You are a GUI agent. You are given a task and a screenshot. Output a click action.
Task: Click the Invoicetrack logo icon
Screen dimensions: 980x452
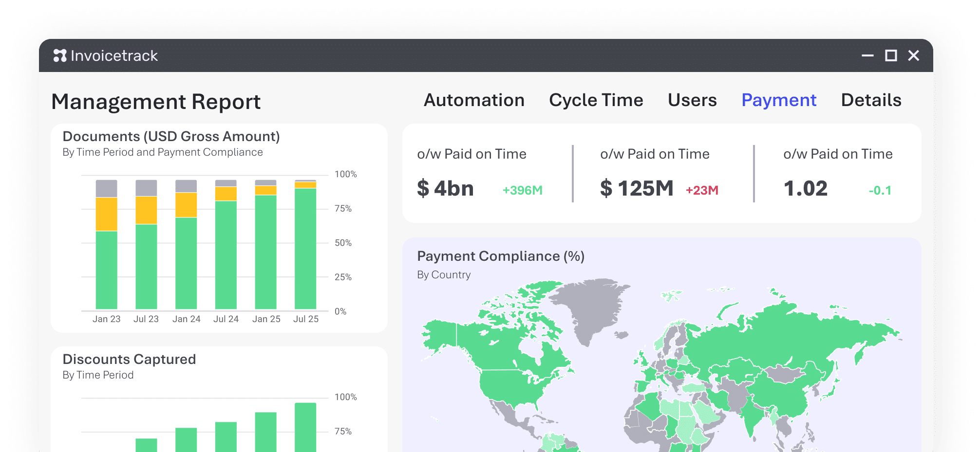pos(60,56)
